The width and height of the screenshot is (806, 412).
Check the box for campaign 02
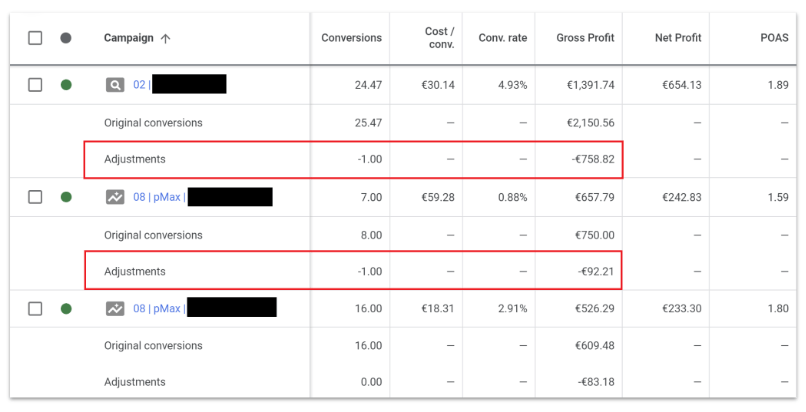coord(35,85)
